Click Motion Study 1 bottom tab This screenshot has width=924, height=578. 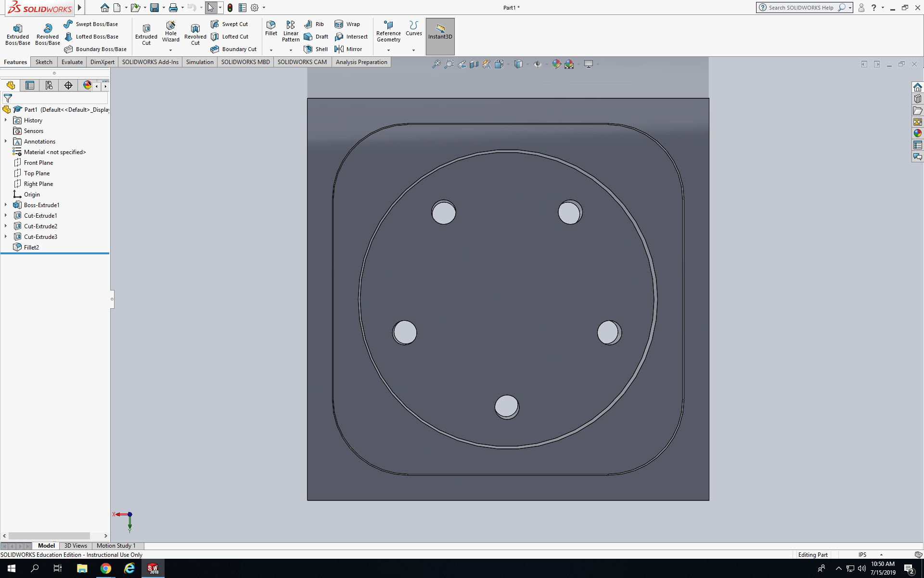point(116,546)
